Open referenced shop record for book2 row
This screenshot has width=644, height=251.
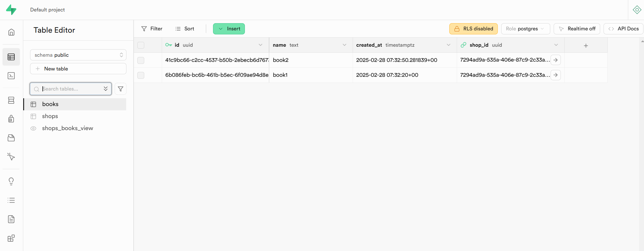click(x=555, y=60)
